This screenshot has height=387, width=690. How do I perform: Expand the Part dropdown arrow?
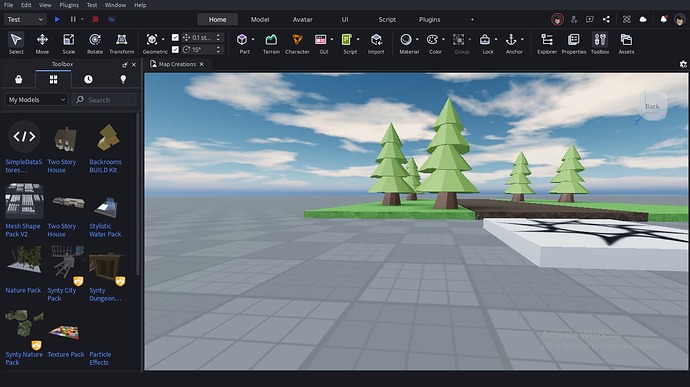[x=253, y=40]
